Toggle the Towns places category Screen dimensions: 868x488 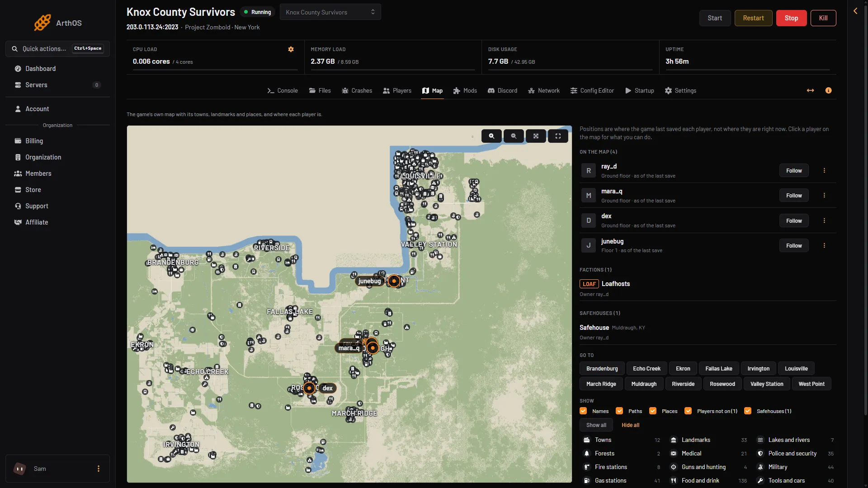point(621,440)
